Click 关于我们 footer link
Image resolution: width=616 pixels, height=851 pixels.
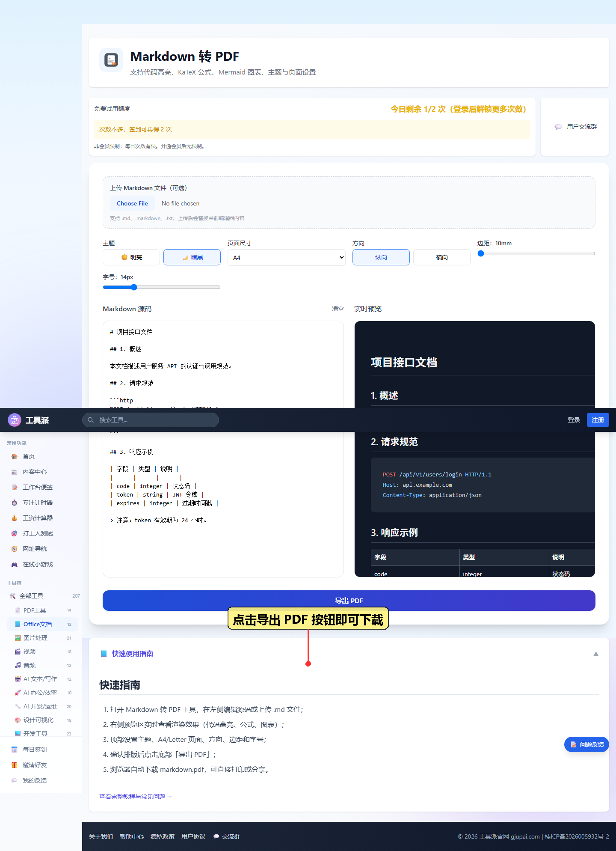[101, 836]
